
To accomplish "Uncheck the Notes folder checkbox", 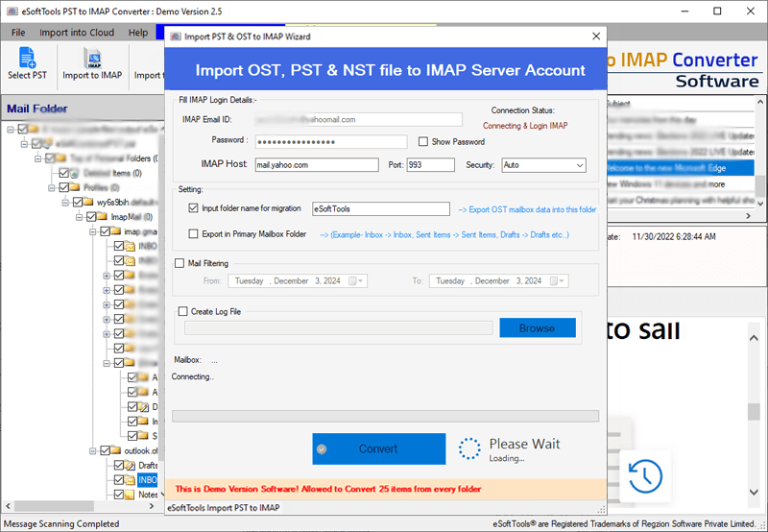I will pos(118,495).
